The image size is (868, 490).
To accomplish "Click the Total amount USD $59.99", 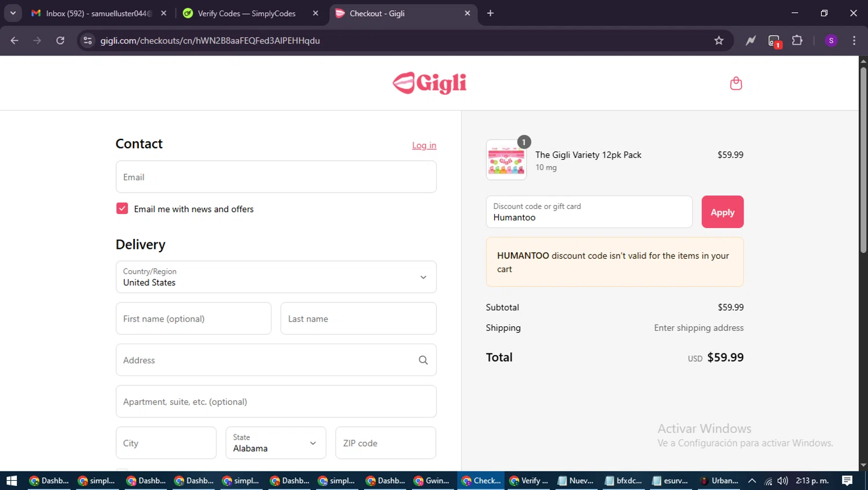I will pyautogui.click(x=716, y=358).
